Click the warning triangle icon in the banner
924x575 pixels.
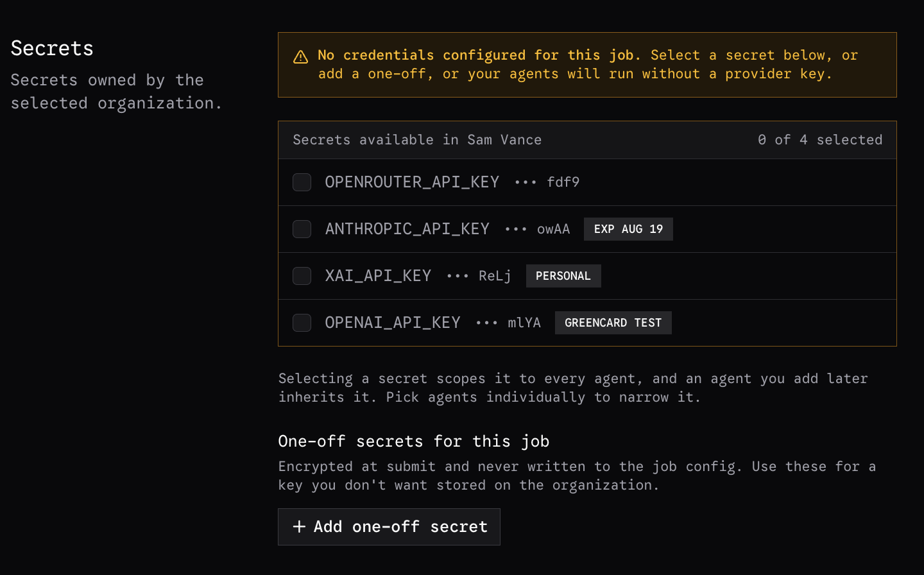pos(300,57)
